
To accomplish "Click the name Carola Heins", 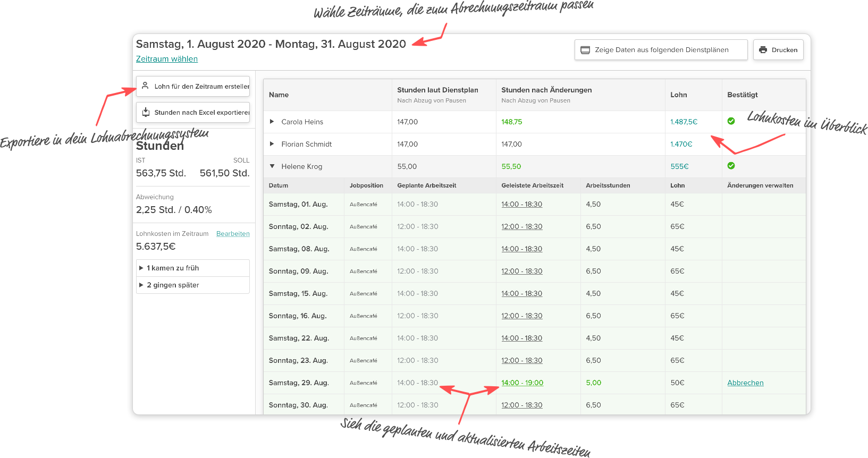I will point(302,122).
